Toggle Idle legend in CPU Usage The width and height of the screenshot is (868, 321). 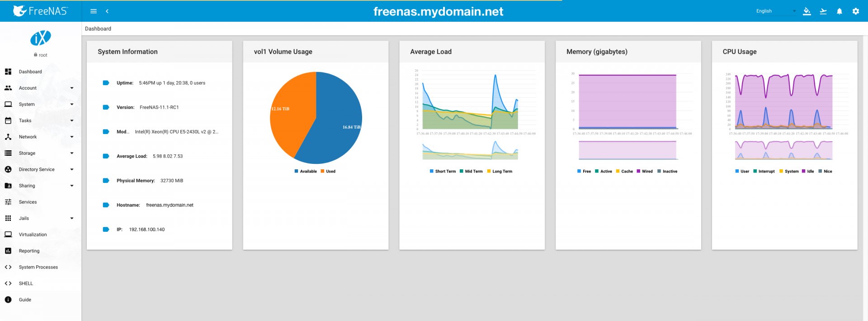(x=803, y=171)
